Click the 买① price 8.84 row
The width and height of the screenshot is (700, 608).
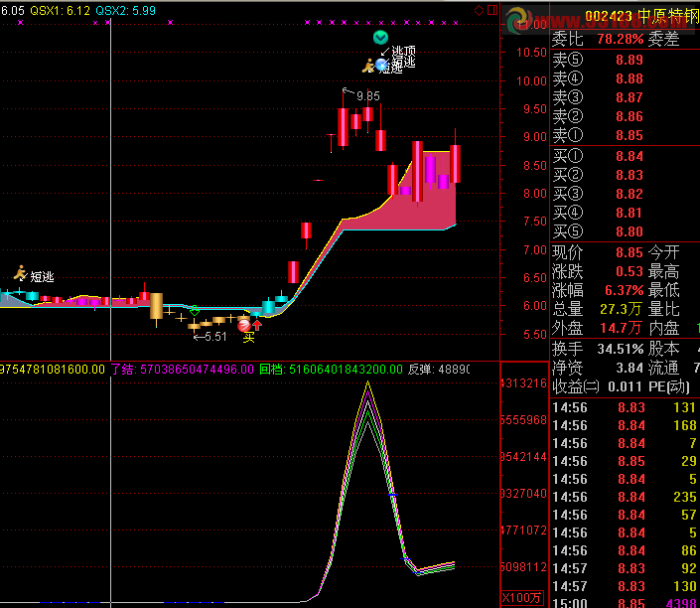(625, 156)
